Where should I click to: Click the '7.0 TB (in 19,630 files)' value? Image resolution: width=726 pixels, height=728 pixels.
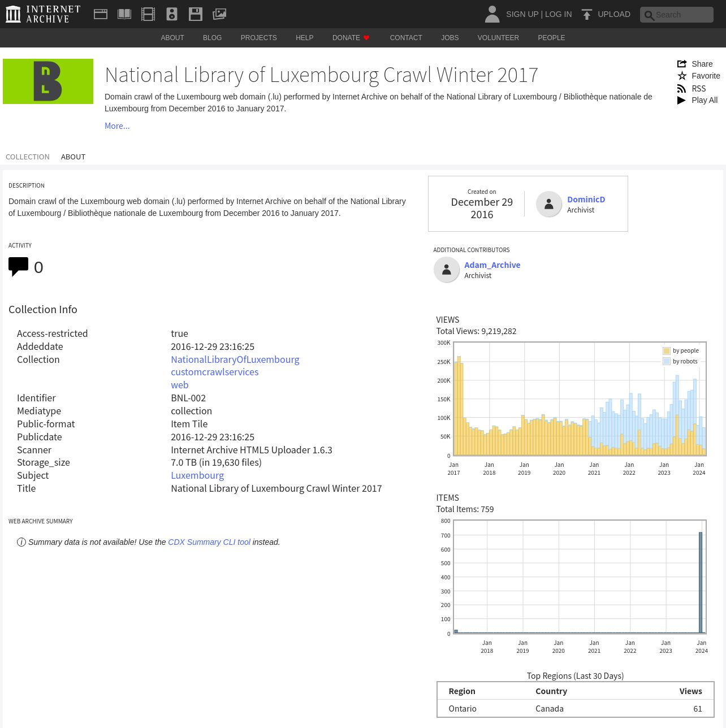click(216, 462)
